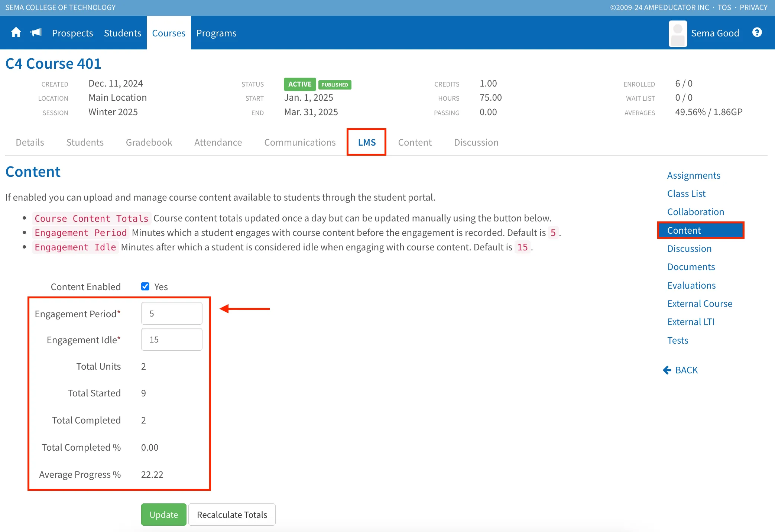Uncheck the Content Enabled checkbox
This screenshot has width=775, height=532.
145,286
